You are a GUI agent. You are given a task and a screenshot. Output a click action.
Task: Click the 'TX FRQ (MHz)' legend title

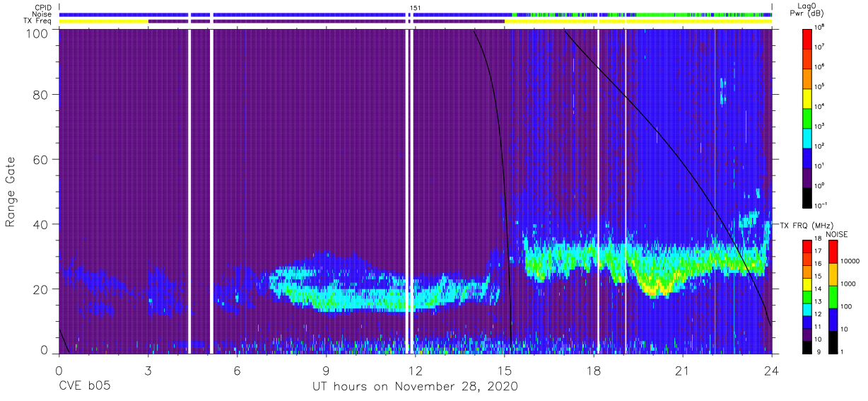point(807,225)
